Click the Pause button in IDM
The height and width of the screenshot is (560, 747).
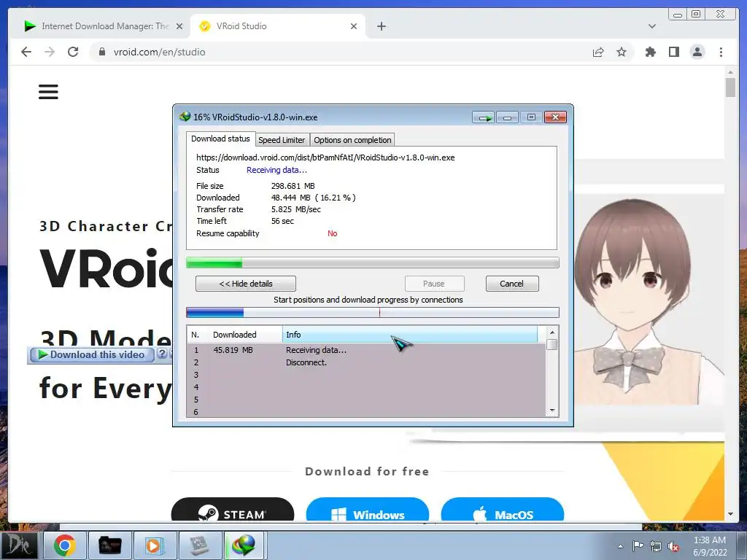click(434, 284)
